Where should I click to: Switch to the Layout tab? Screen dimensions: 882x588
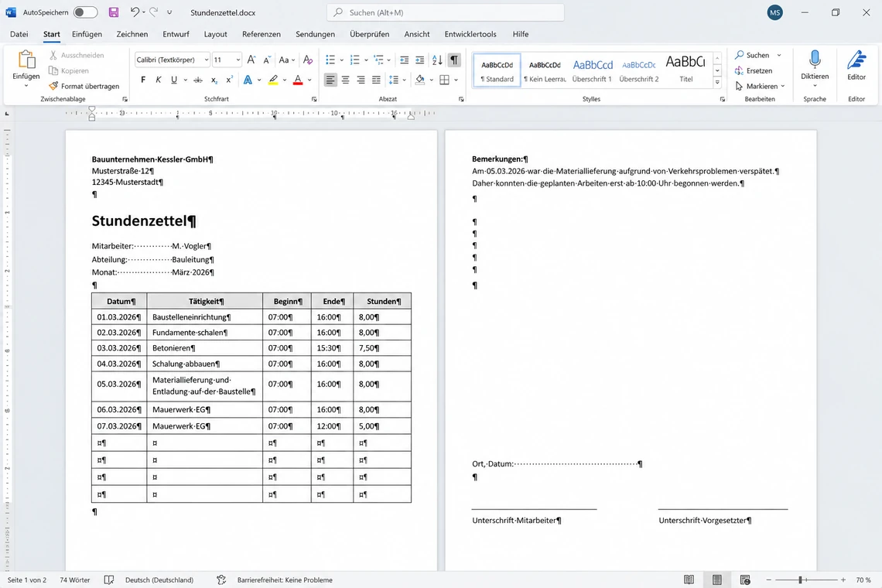pyautogui.click(x=215, y=34)
